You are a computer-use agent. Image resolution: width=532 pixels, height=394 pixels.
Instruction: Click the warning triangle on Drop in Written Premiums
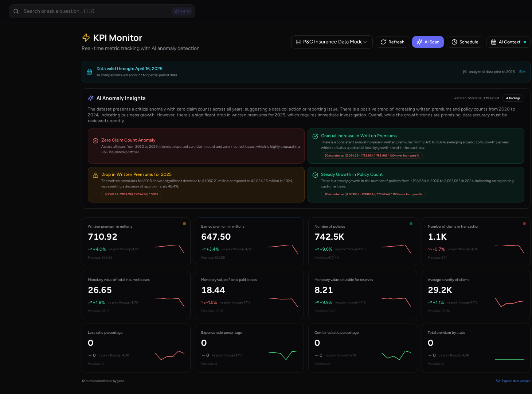tap(95, 175)
